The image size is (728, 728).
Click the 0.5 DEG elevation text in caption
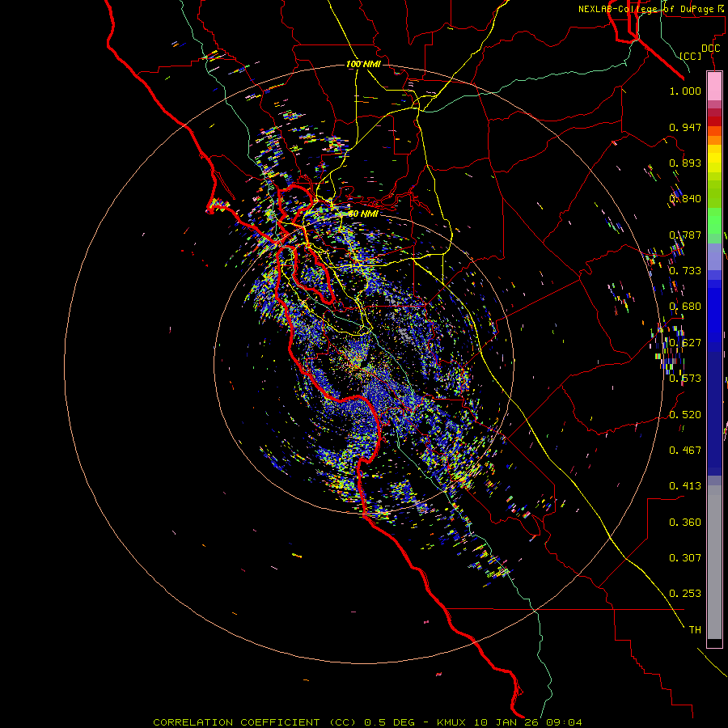pos(389,722)
